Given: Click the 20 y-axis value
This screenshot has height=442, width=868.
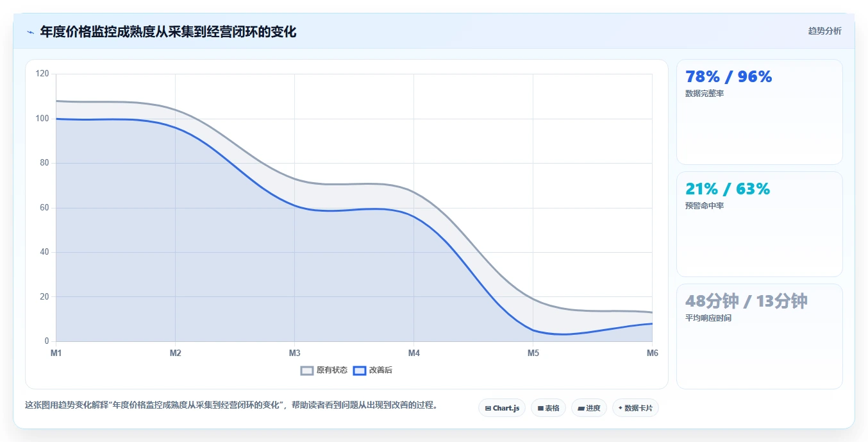Looking at the screenshot, I should tap(44, 297).
